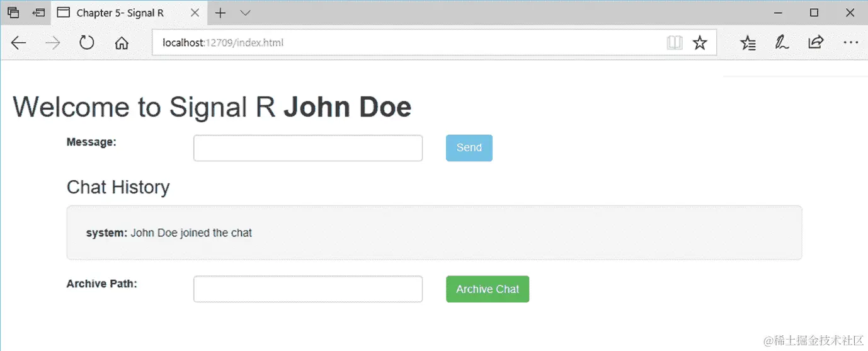Set these tabs aside icon
Viewport: 868px width, 351px height.
(38, 13)
